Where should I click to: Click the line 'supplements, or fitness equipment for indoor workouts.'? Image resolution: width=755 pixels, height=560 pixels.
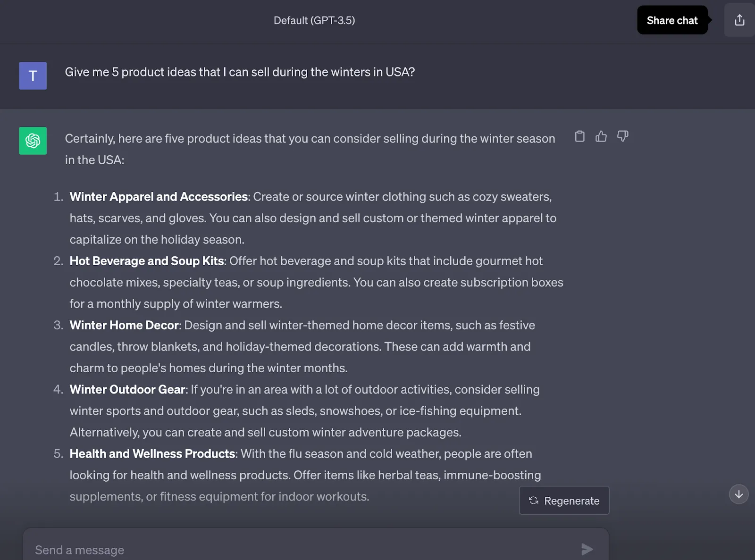(x=219, y=496)
